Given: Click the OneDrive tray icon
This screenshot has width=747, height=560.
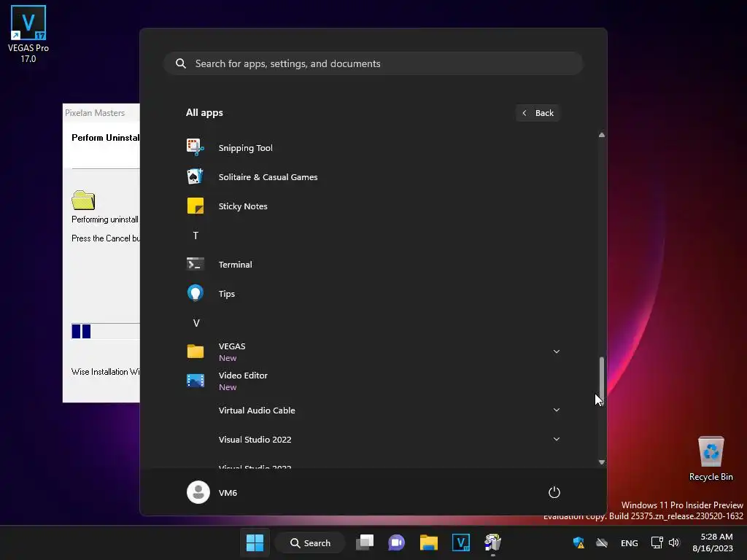Looking at the screenshot, I should 602,542.
